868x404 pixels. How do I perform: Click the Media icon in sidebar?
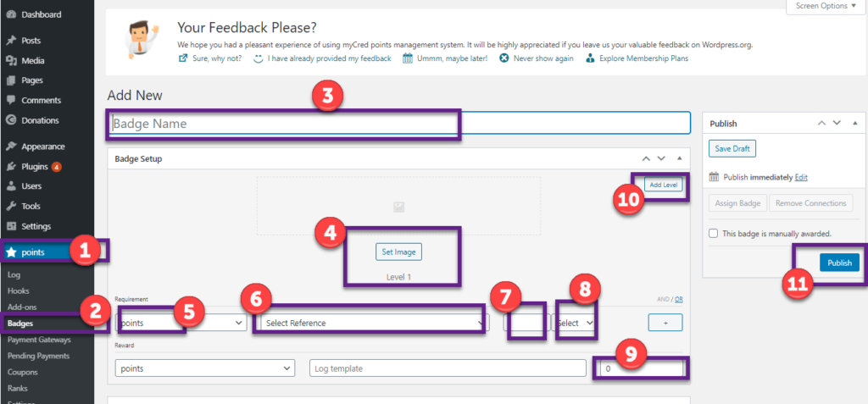[x=10, y=61]
